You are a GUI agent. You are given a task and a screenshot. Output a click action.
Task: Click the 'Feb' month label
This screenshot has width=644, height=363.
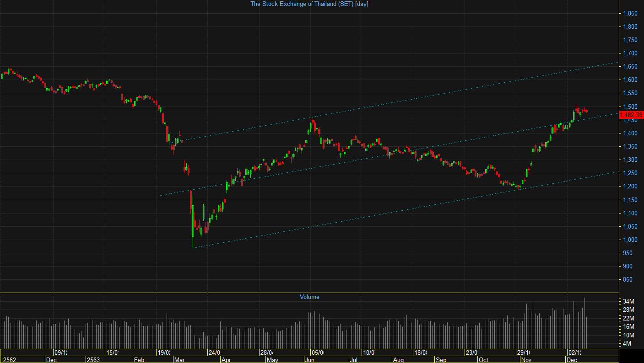[x=139, y=360]
